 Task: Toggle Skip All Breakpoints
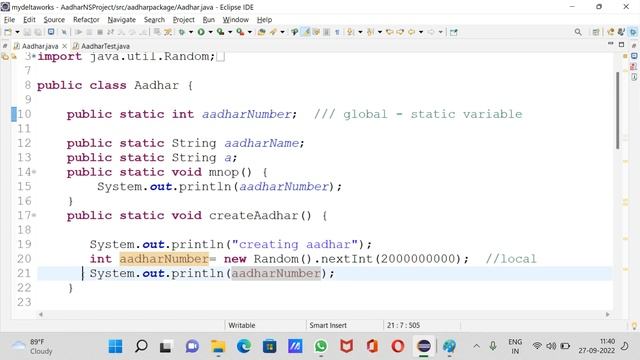coord(64,32)
